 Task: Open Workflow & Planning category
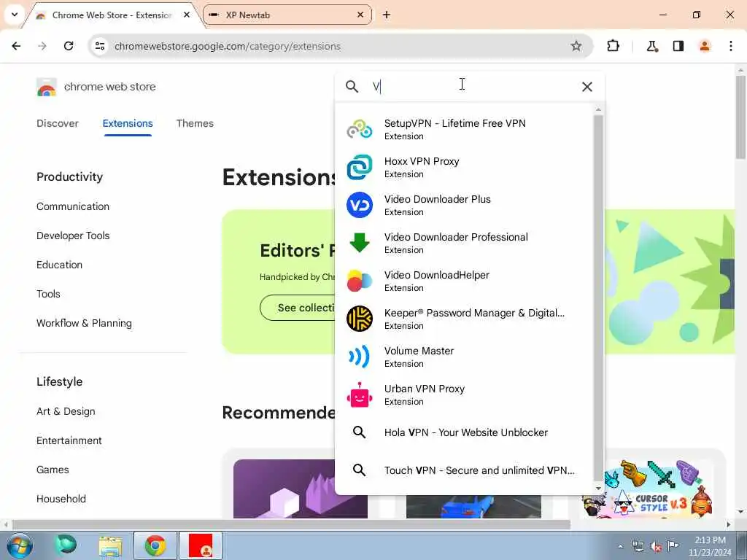click(85, 323)
